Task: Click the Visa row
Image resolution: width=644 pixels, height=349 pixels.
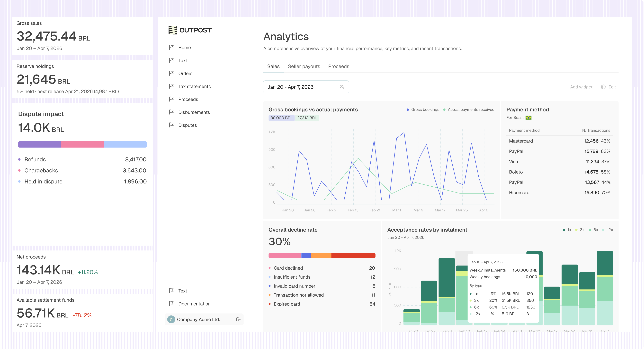Action: (x=560, y=162)
